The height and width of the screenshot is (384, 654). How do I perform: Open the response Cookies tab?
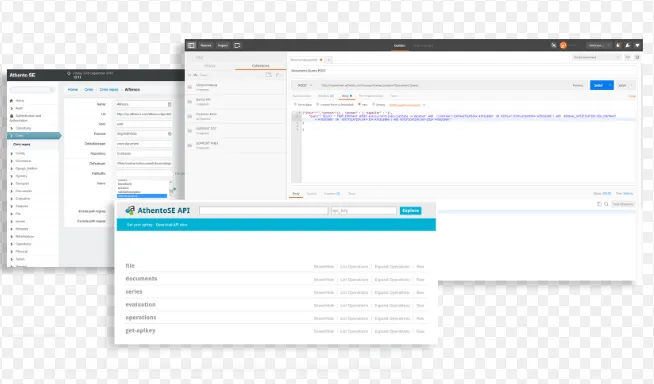click(312, 194)
